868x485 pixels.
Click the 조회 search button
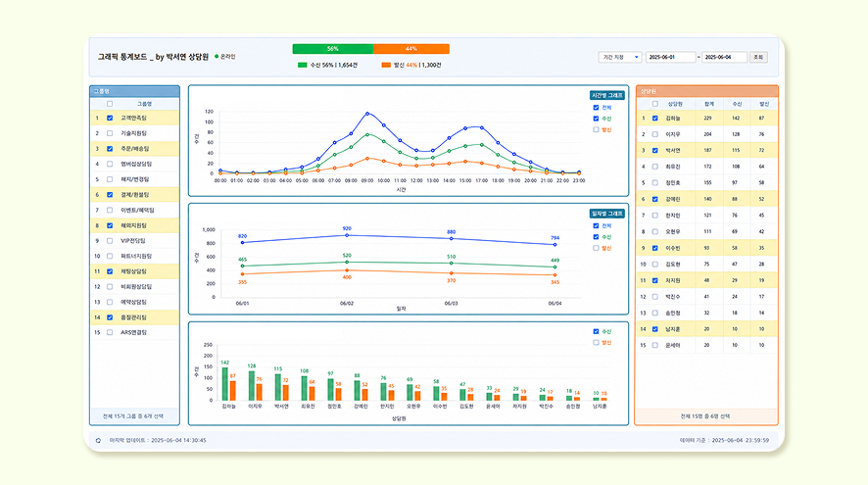click(x=758, y=57)
